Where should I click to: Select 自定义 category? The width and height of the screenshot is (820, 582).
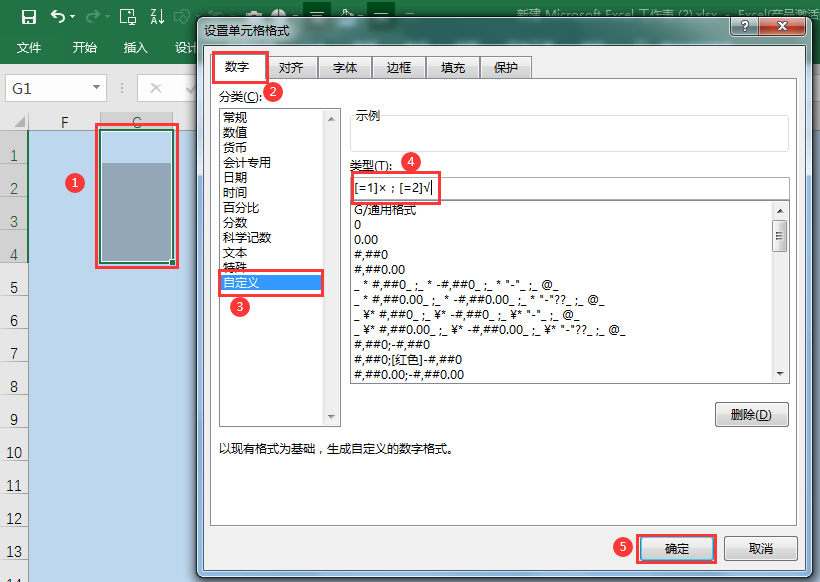(x=271, y=283)
